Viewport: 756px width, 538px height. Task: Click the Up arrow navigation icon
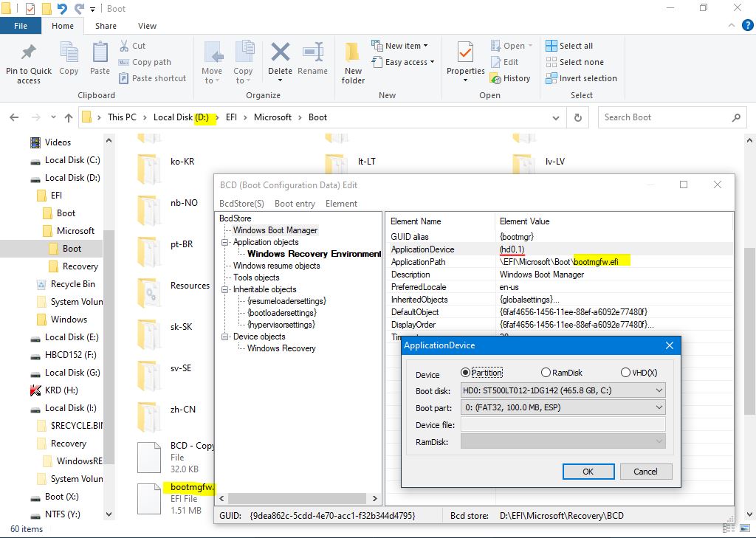point(69,117)
